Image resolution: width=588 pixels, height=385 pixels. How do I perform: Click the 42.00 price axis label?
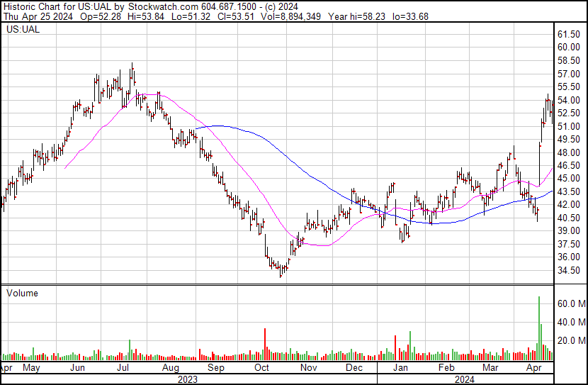pyautogui.click(x=570, y=204)
